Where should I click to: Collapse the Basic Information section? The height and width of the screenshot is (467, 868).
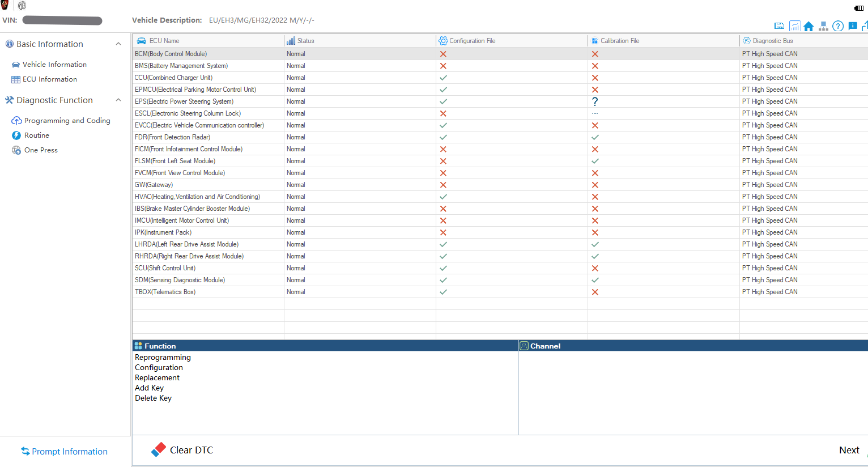(x=118, y=44)
